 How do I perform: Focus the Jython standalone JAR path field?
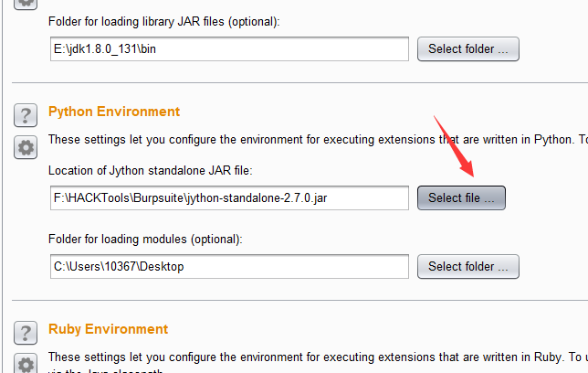(x=229, y=197)
